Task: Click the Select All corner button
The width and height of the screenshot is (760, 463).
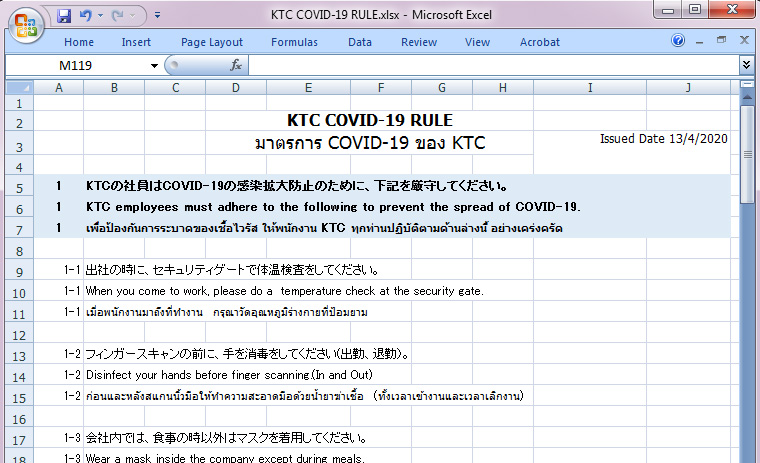Action: click(x=19, y=88)
